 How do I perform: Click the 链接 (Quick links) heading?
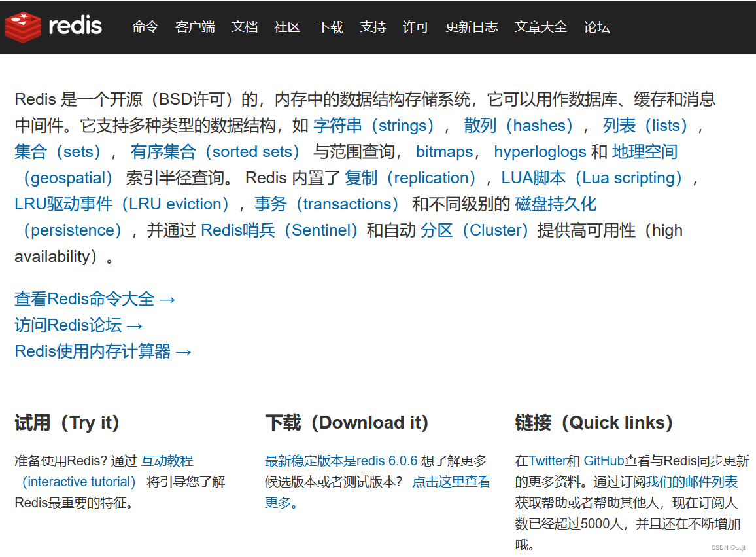click(x=594, y=422)
